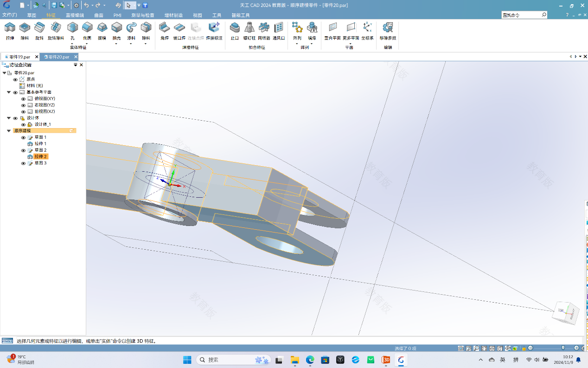Open the pathfinder panel options dropdown arrow
588x368 pixels.
point(76,65)
